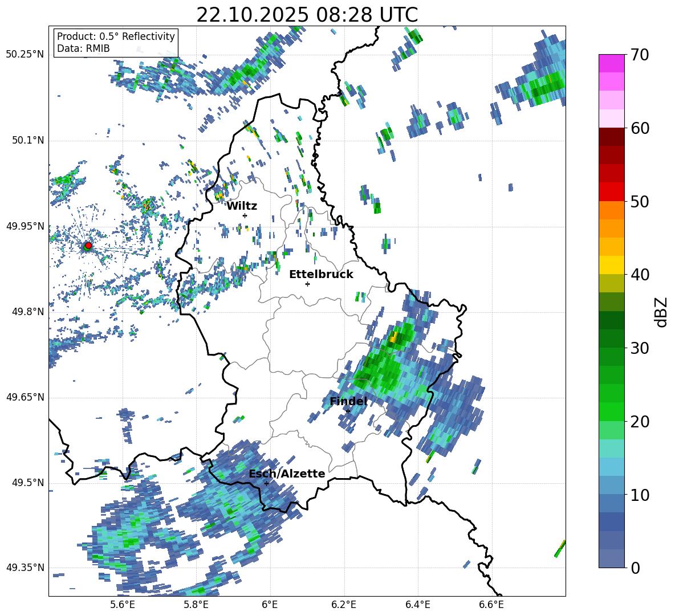Click the 5.6°E longitude label

123,605
